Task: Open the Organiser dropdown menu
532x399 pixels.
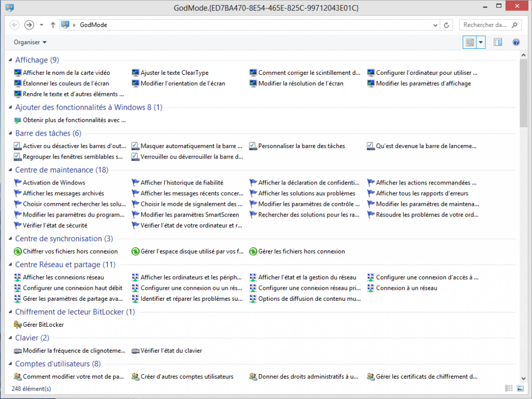Action: [30, 43]
